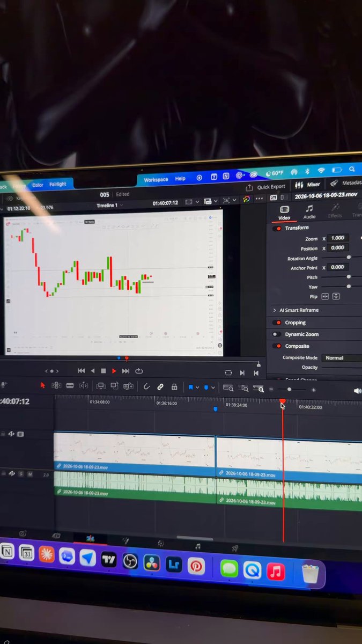Screen dimensions: 362x644
Task: Toggle the Composite section enable switch
Action: [277, 346]
